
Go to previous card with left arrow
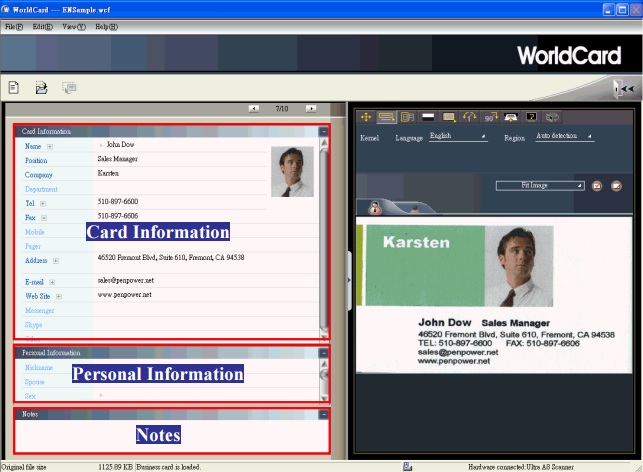tap(254, 109)
